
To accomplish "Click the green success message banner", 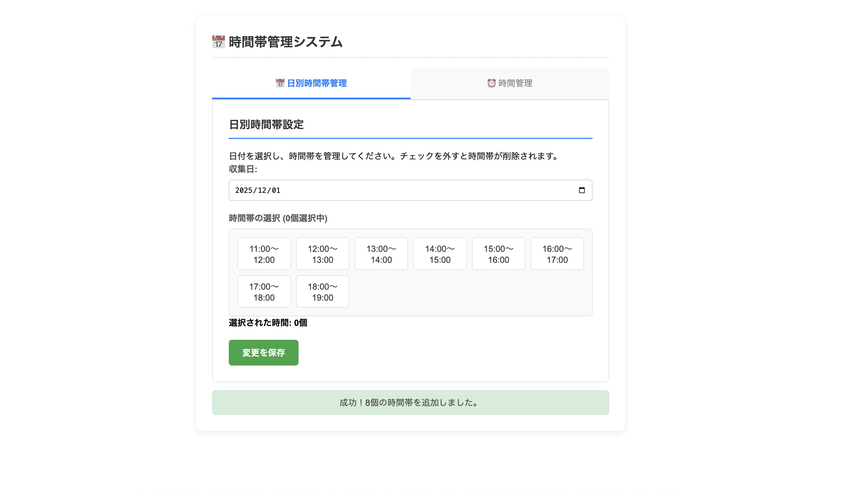I will click(x=410, y=402).
